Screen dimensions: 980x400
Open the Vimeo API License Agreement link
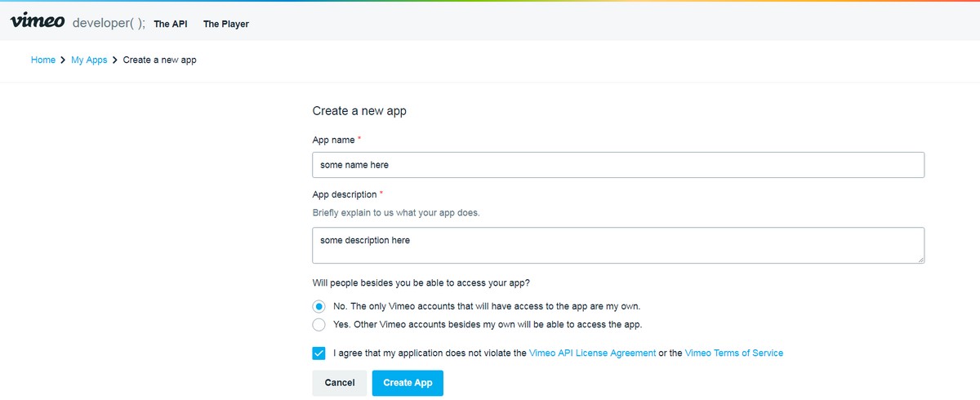[592, 353]
